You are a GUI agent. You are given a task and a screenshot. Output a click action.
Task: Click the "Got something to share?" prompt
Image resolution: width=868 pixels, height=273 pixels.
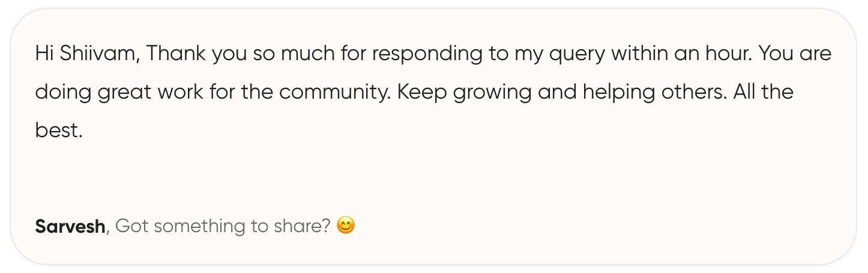point(223,227)
